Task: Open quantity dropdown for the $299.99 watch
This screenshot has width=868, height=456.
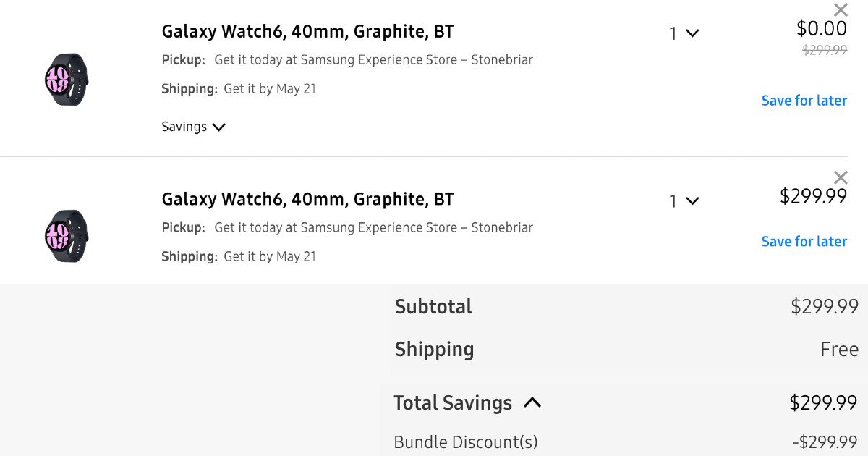Action: pos(684,200)
